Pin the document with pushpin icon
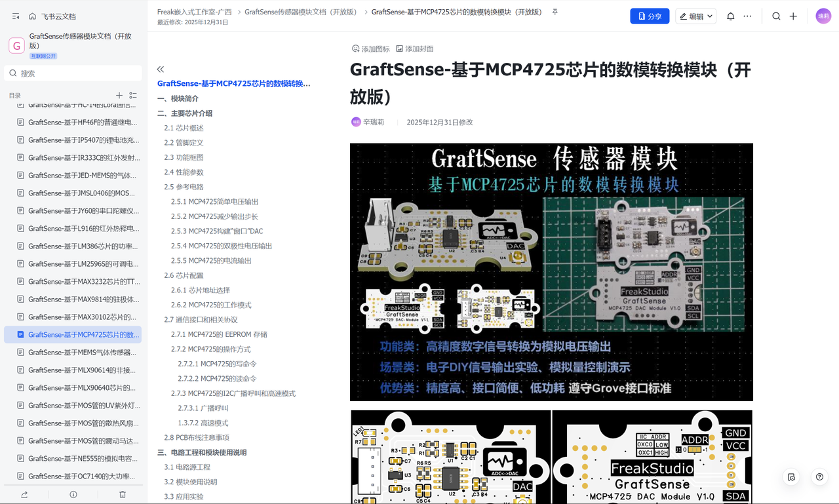Screen dimensions: 839x504 tap(555, 12)
